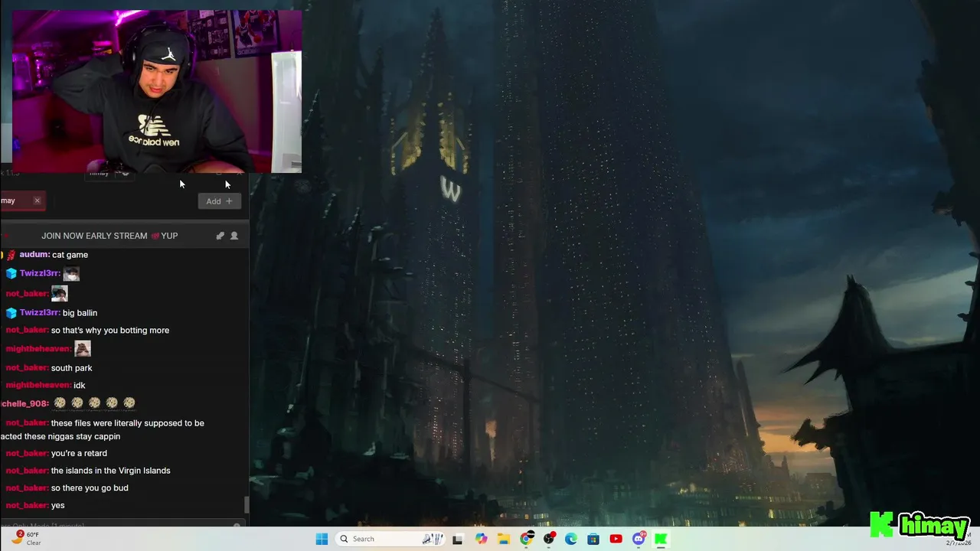Open File Explorer from the taskbar
Image resolution: width=980 pixels, height=551 pixels.
coord(503,539)
